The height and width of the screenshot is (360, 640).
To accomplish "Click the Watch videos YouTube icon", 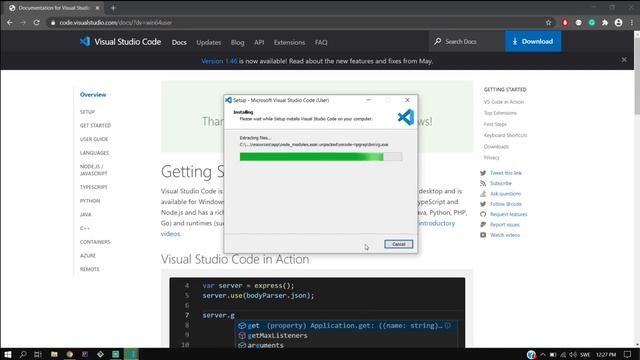I will tap(483, 235).
